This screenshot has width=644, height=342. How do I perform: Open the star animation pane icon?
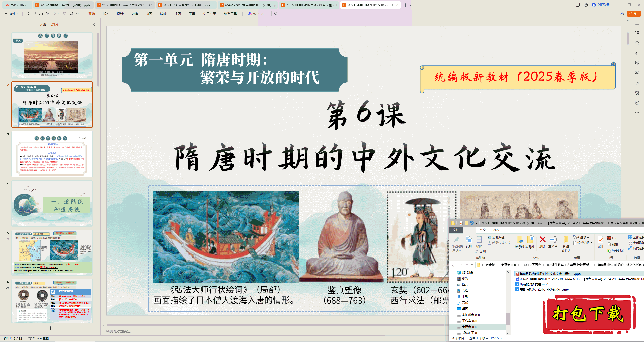637,42
